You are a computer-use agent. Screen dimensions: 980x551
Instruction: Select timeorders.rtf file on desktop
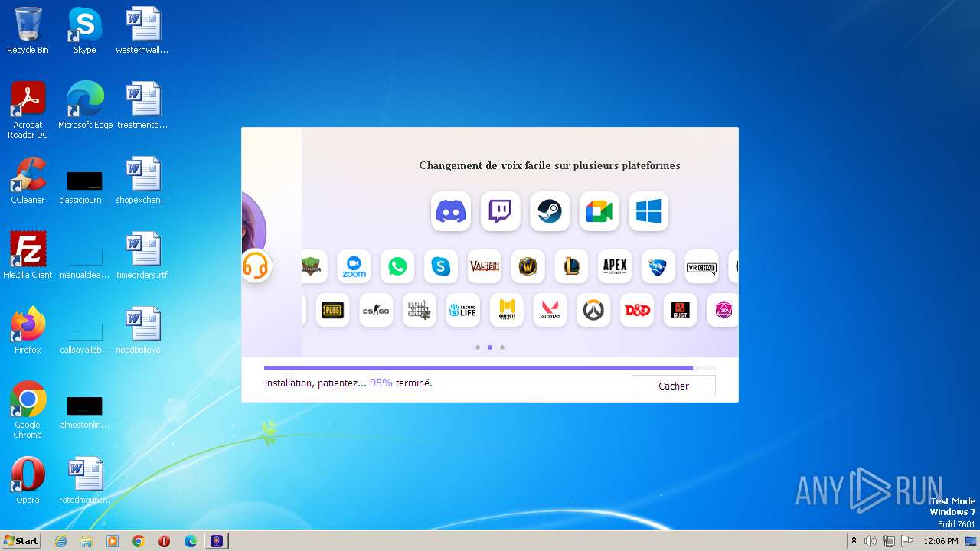pos(142,256)
